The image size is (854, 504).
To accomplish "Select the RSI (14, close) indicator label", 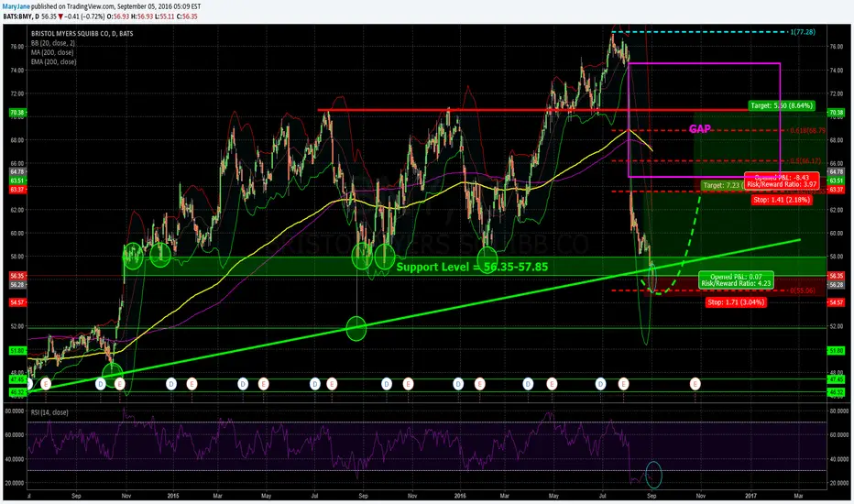I will (x=49, y=412).
